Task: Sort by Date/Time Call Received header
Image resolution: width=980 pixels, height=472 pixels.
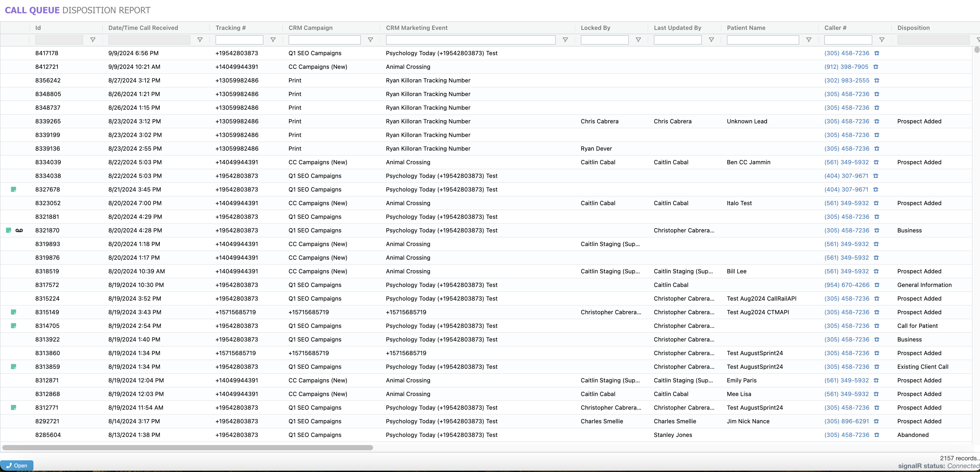Action: point(143,28)
